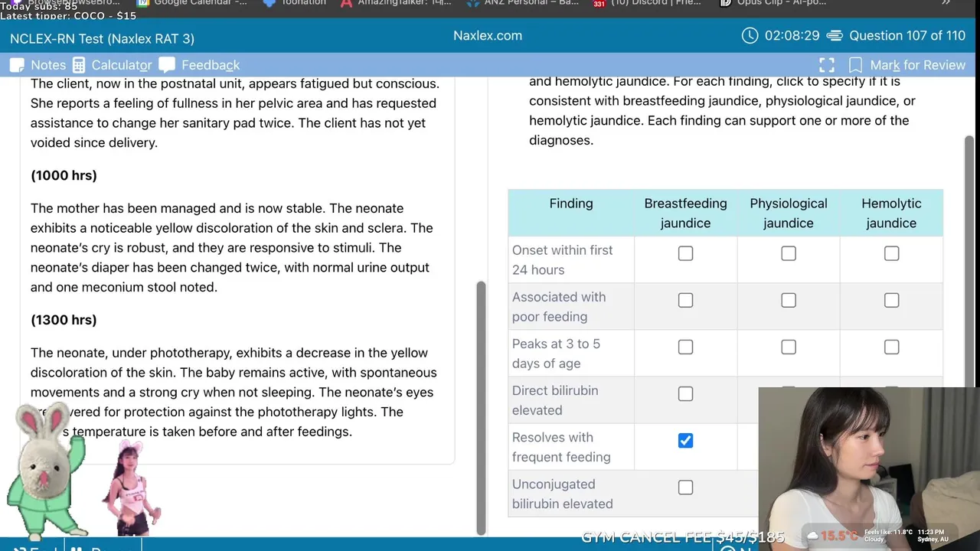Click the case notes panel scrollbar
The height and width of the screenshot is (551, 980).
tap(481, 408)
